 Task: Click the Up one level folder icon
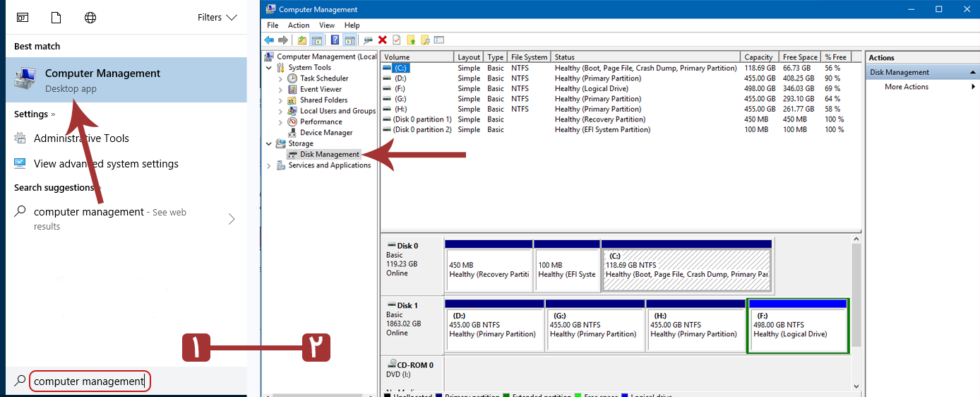[x=302, y=40]
